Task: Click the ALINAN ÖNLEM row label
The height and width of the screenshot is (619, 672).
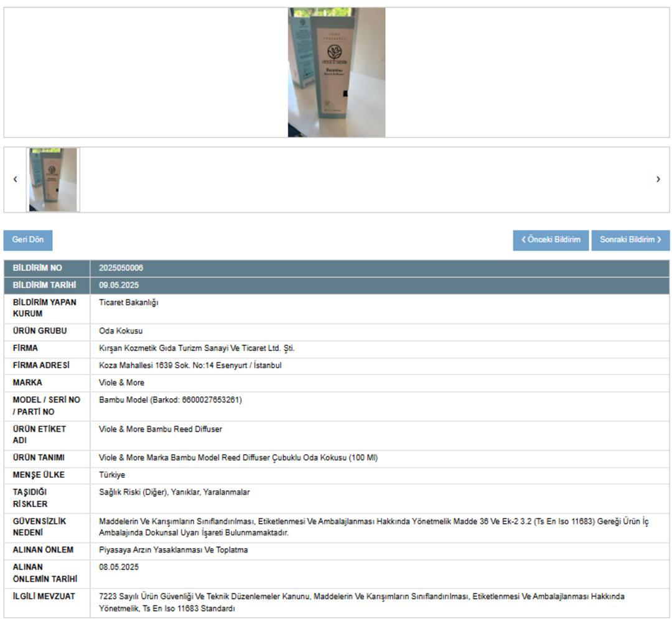Action: [43, 550]
